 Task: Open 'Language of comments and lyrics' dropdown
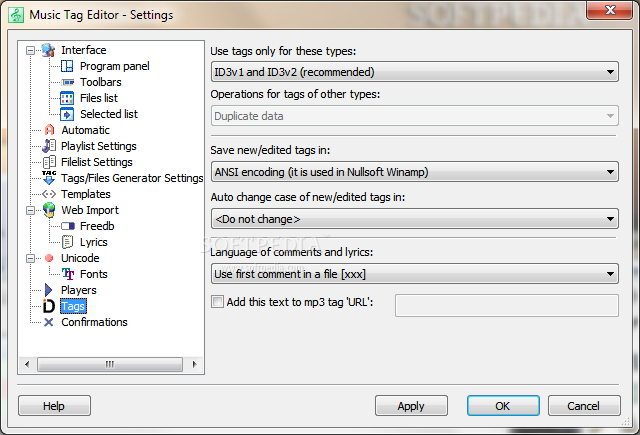click(415, 274)
